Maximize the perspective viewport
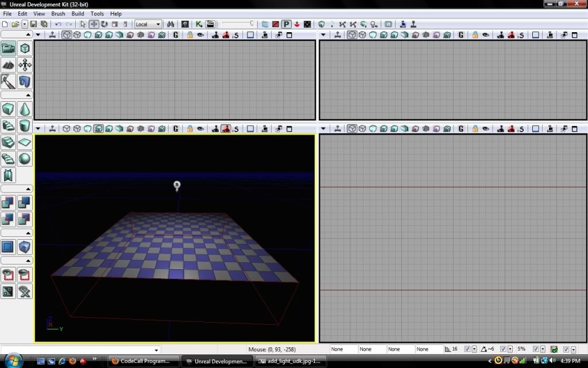Screen dimensions: 588x368 coord(289,129)
